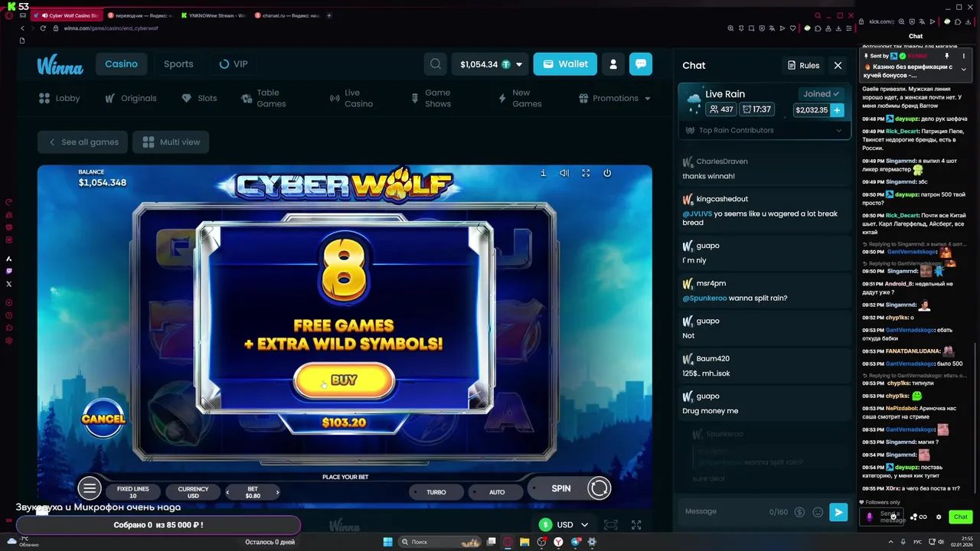
Task: Click the Winna logo
Action: tap(60, 65)
